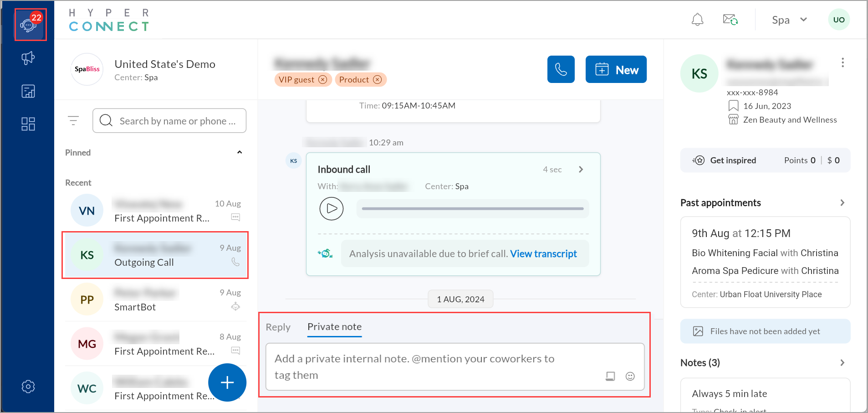Open the campaigns megaphone icon
This screenshot has width=868, height=413.
28,58
